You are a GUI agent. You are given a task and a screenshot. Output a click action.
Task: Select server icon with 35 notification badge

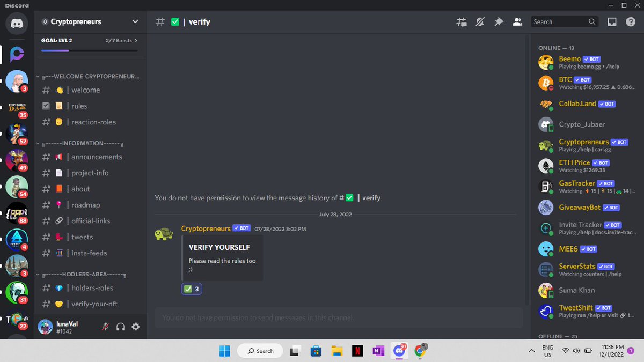tap(17, 107)
